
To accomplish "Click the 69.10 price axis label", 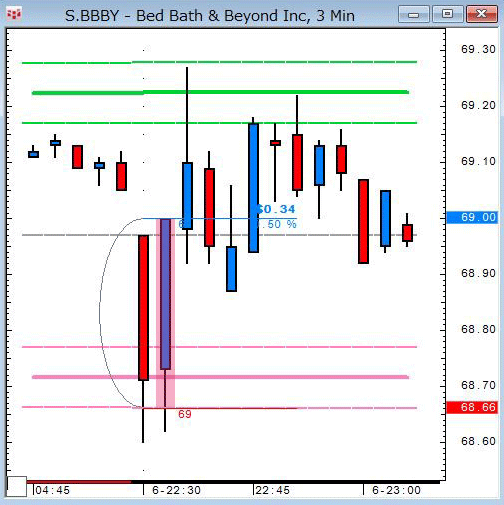I will (478, 161).
